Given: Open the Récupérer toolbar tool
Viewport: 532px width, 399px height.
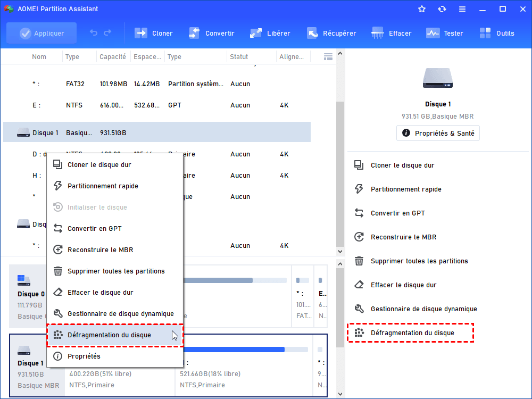Looking at the screenshot, I should [331, 33].
